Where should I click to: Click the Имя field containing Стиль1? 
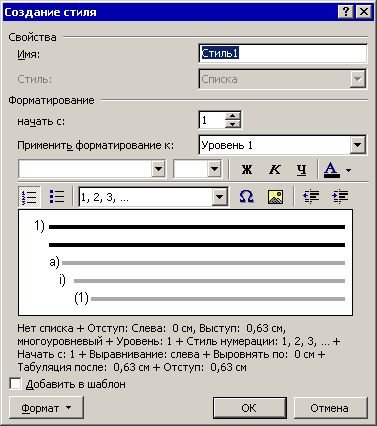283,53
